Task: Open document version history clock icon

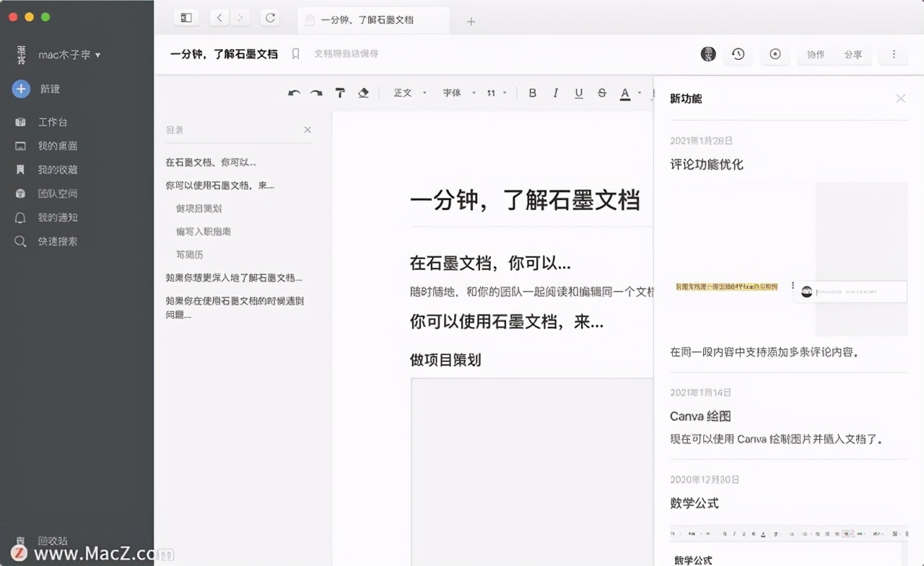Action: pyautogui.click(x=738, y=53)
